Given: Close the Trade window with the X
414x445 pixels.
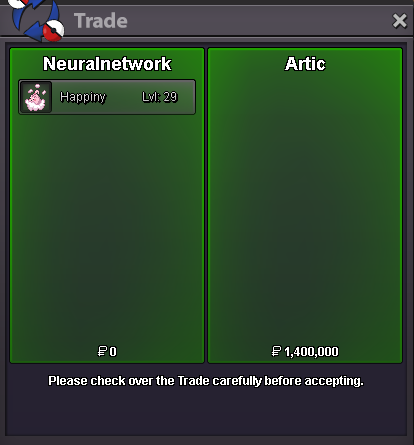Looking at the screenshot, I should pos(399,21).
